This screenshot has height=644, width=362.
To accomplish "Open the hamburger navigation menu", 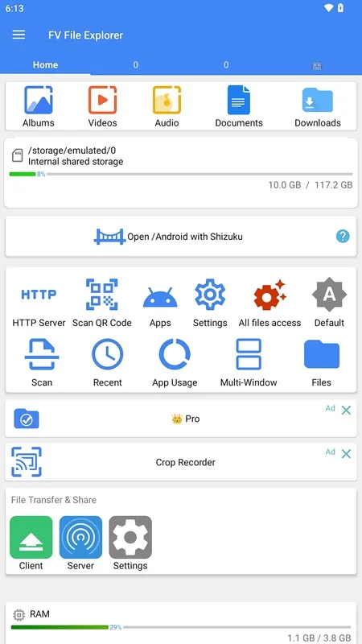I will point(19,35).
